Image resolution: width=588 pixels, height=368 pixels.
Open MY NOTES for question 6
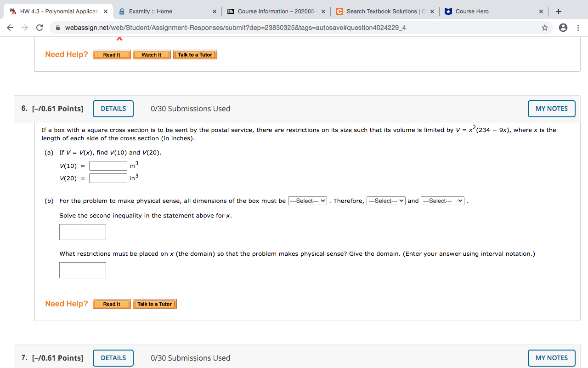tap(552, 109)
